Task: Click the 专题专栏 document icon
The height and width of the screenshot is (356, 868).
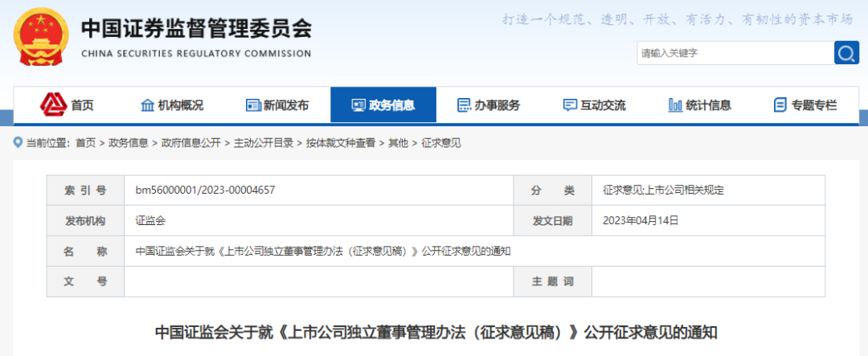Action: click(780, 105)
